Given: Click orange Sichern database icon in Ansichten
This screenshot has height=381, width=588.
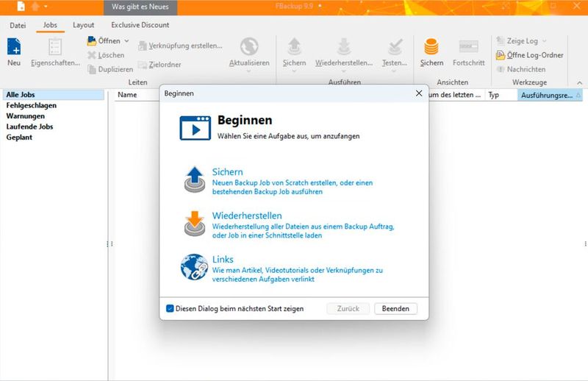Looking at the screenshot, I should [x=431, y=46].
